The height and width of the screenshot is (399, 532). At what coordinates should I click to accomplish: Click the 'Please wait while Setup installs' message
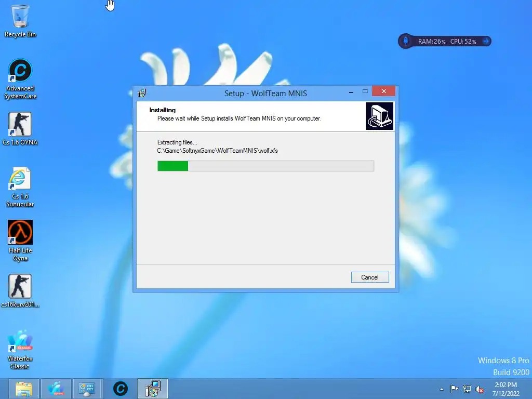coord(239,118)
